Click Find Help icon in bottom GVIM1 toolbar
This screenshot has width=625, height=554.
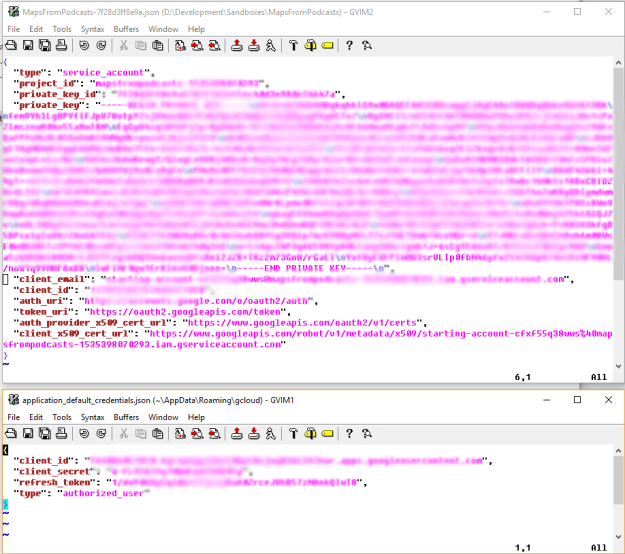pyautogui.click(x=367, y=433)
